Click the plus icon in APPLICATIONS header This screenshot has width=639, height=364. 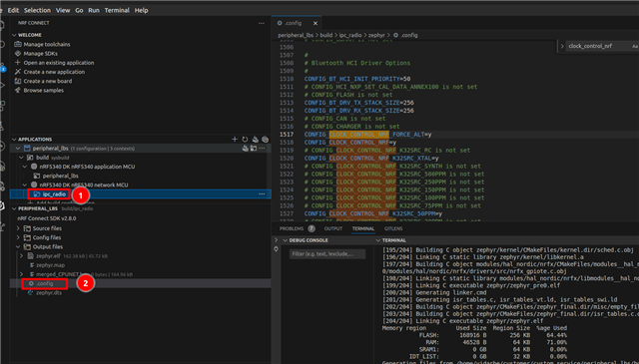pyautogui.click(x=235, y=140)
